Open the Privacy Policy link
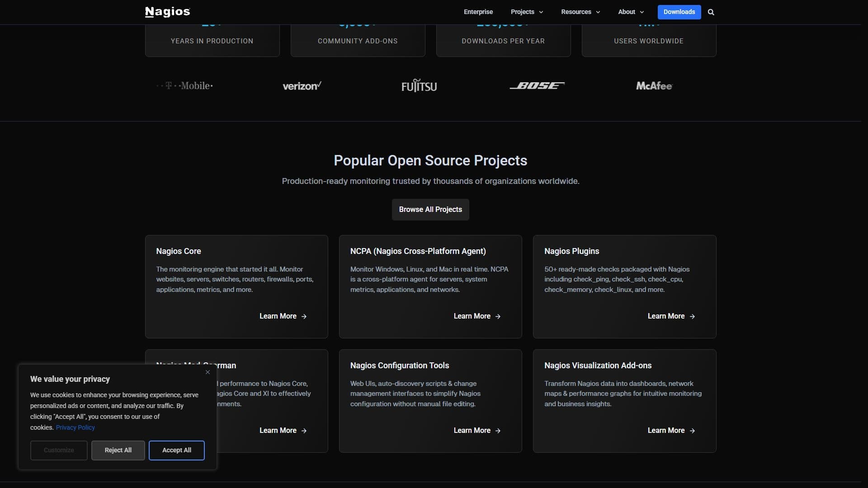The height and width of the screenshot is (488, 868). pyautogui.click(x=75, y=427)
